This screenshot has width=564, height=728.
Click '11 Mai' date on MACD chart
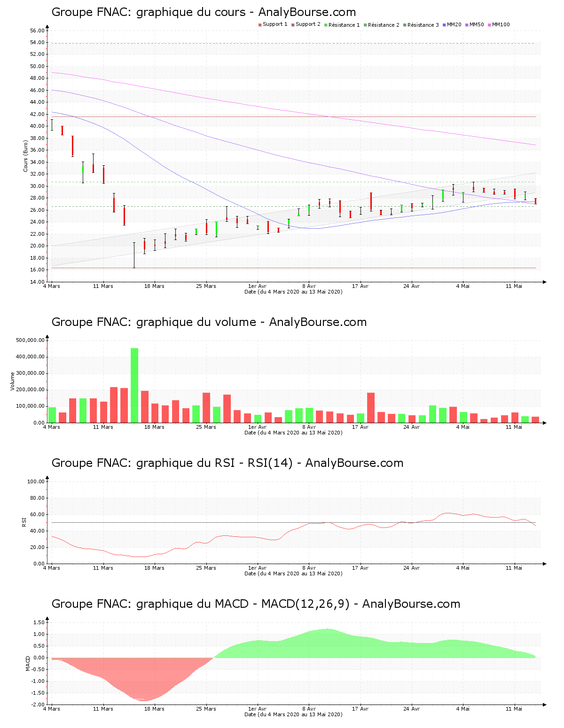pos(514,709)
